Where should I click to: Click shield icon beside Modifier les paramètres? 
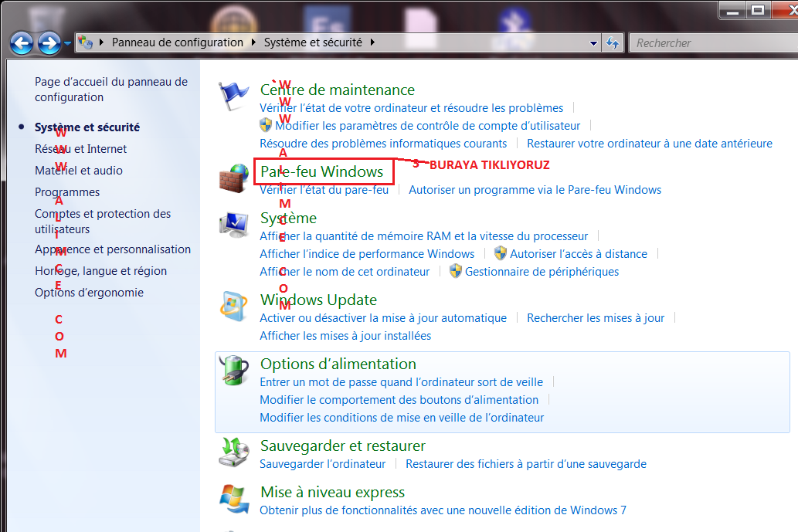click(x=266, y=125)
